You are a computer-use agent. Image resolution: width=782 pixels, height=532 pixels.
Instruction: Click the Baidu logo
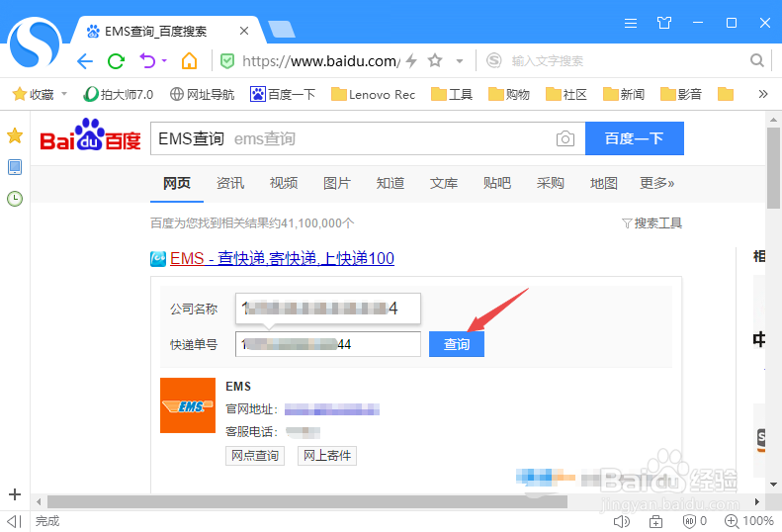tap(90, 134)
